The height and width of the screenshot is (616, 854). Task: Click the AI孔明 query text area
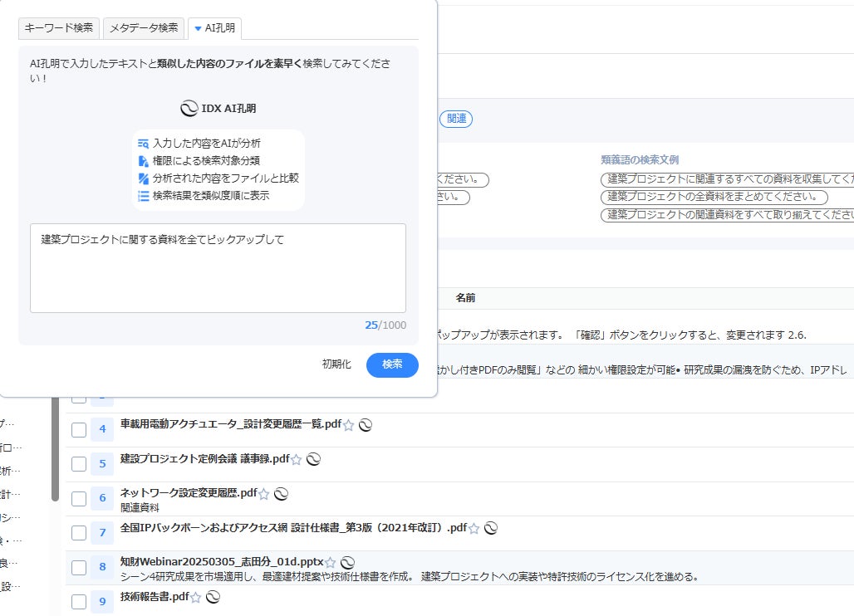[218, 267]
